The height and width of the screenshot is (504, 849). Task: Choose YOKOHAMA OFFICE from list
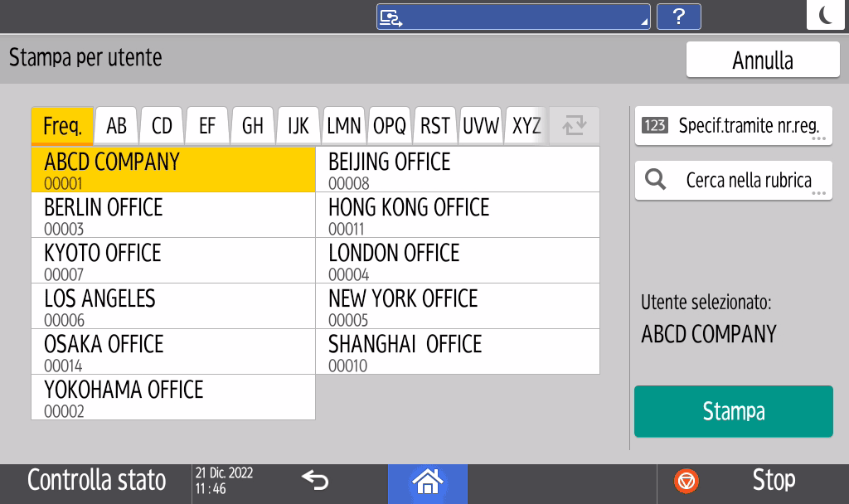[173, 397]
